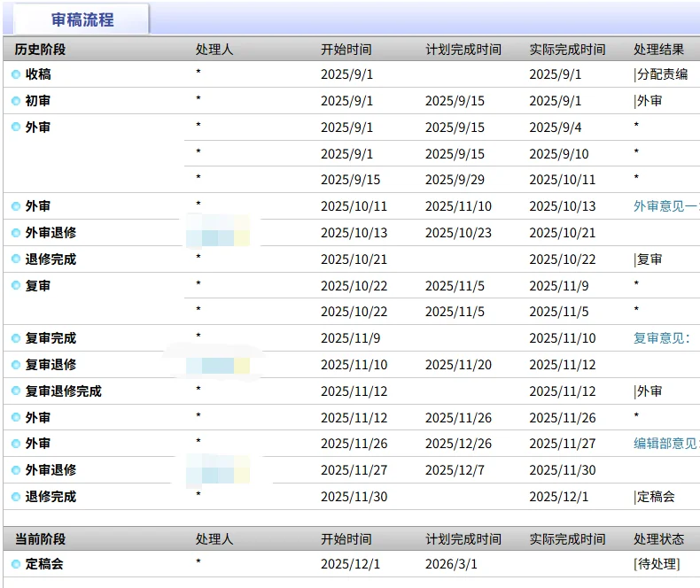Click planned date 2025/10/23
This screenshot has width=700, height=588.
[x=458, y=233]
